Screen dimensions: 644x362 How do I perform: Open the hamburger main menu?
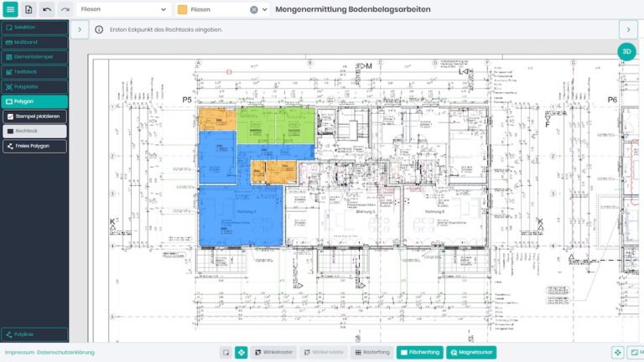click(x=11, y=9)
